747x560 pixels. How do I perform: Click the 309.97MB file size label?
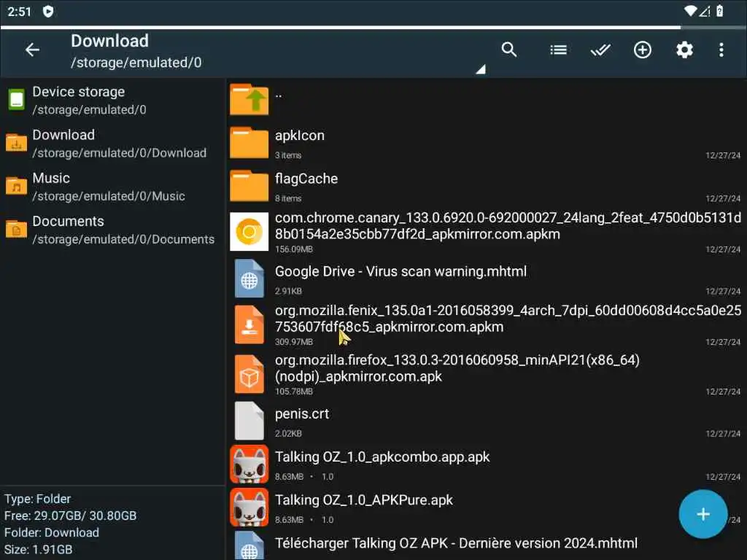(x=294, y=342)
